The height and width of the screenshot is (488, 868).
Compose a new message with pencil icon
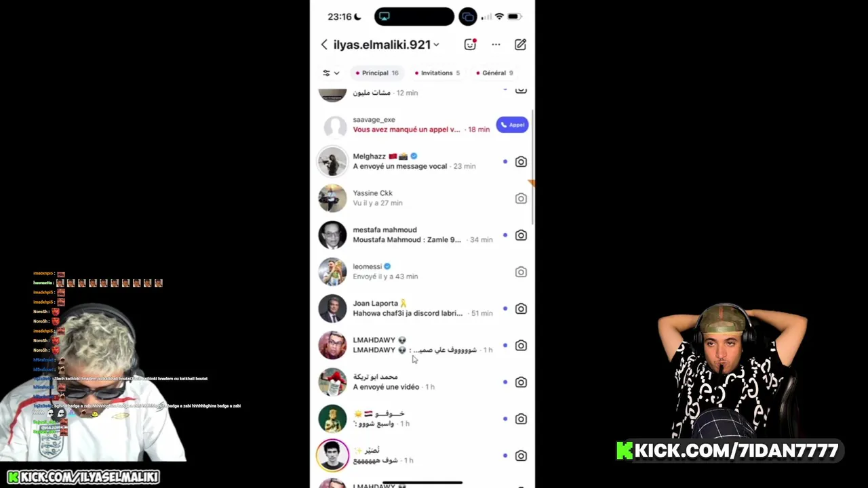(x=520, y=45)
